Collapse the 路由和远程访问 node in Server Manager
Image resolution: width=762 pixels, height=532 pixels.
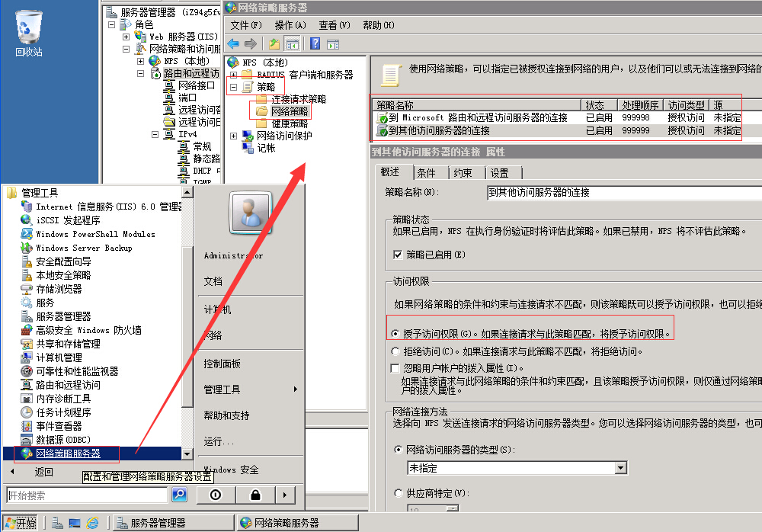[x=140, y=73]
